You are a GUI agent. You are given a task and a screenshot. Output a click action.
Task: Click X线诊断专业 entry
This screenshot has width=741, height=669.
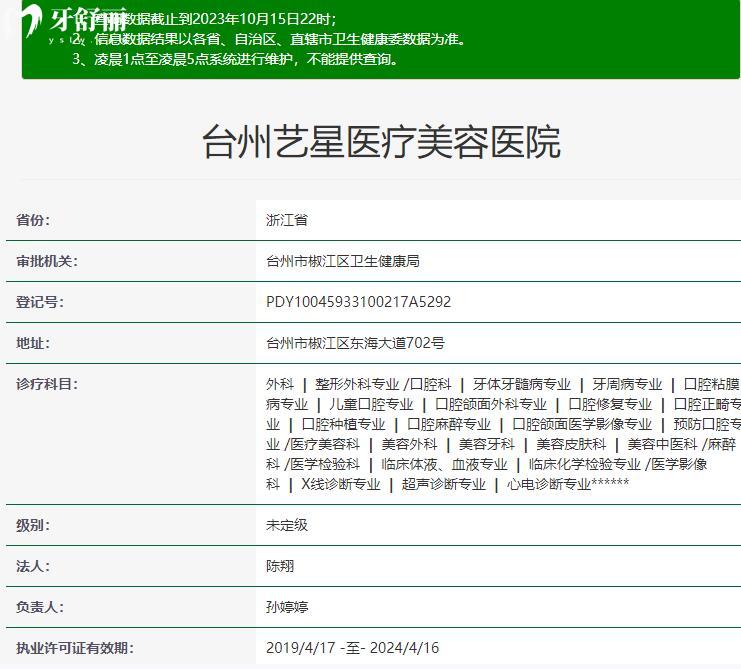click(x=341, y=484)
